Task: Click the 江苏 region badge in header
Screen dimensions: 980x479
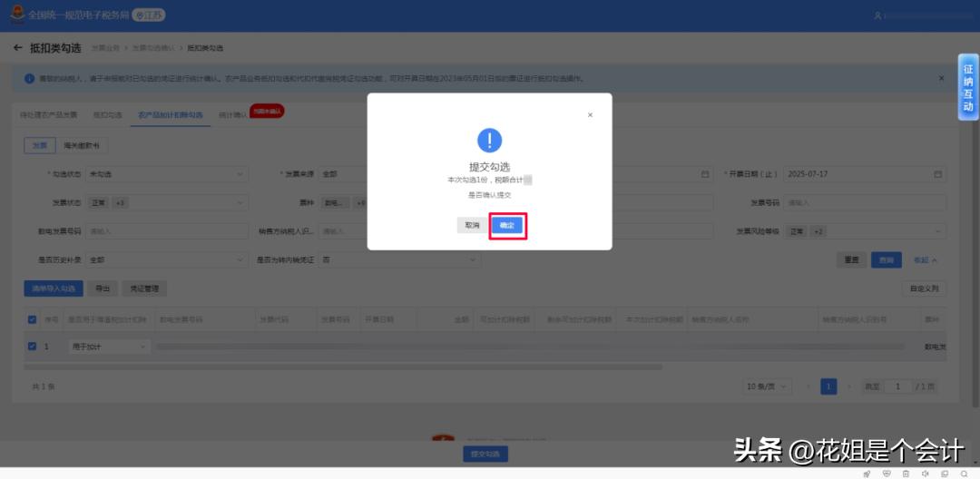Action: [x=150, y=15]
